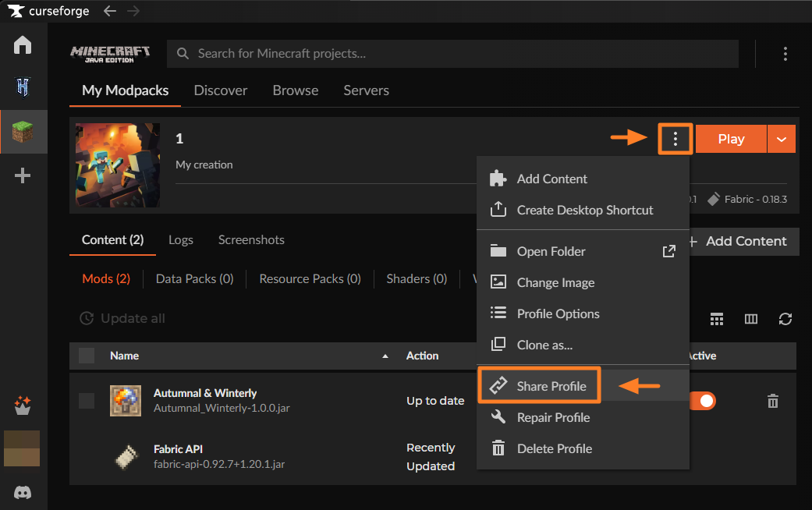This screenshot has height=510, width=812.
Task: Open the Autumnal & Winterly mod name
Action: (x=205, y=393)
